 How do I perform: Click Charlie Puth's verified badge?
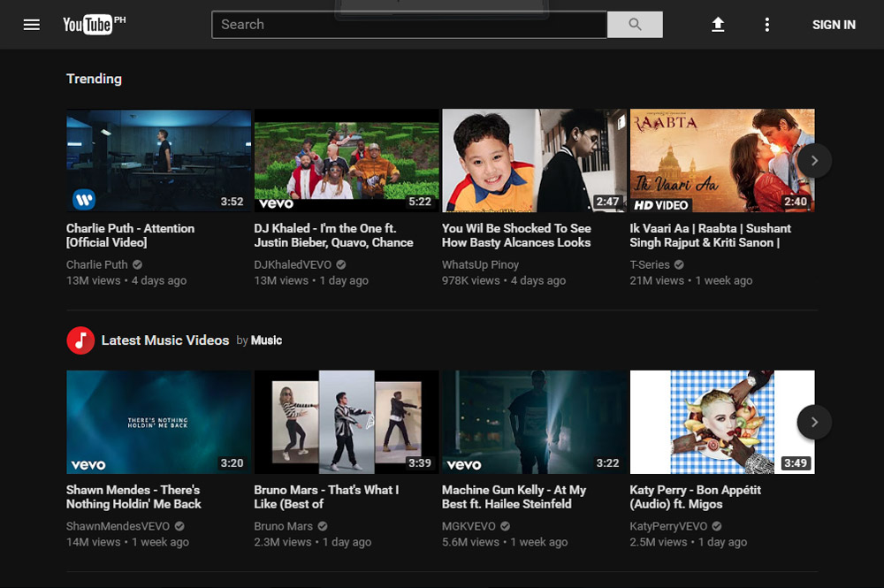coord(138,264)
